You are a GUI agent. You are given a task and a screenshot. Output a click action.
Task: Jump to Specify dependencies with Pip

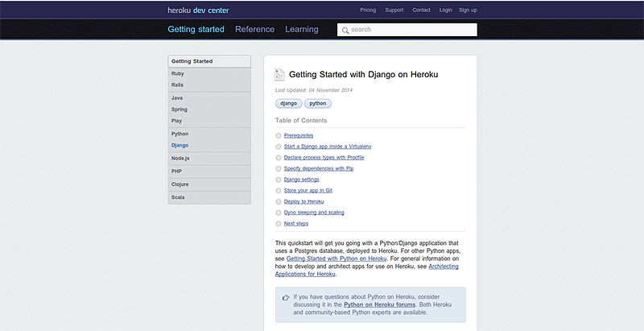(x=319, y=169)
